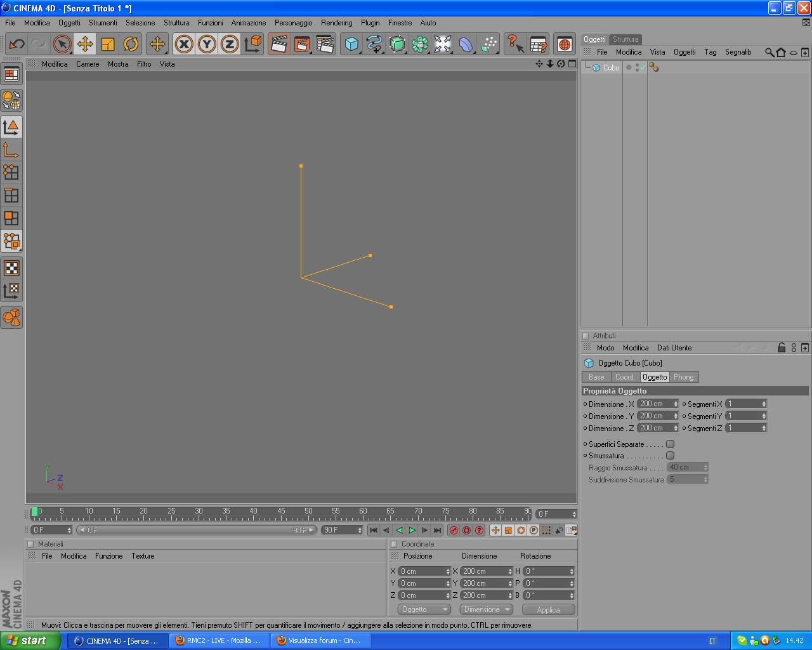
Task: Enable the Superfici Separate checkbox
Action: pyautogui.click(x=670, y=444)
